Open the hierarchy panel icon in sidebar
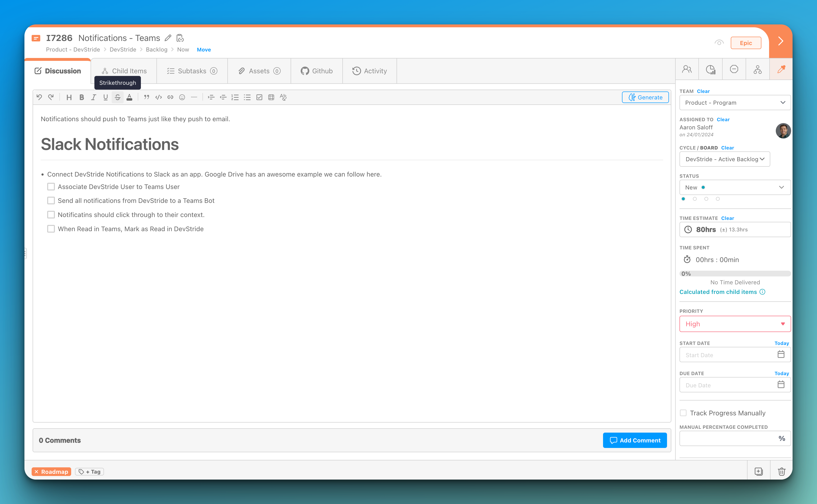Image resolution: width=817 pixels, height=504 pixels. pos(757,69)
